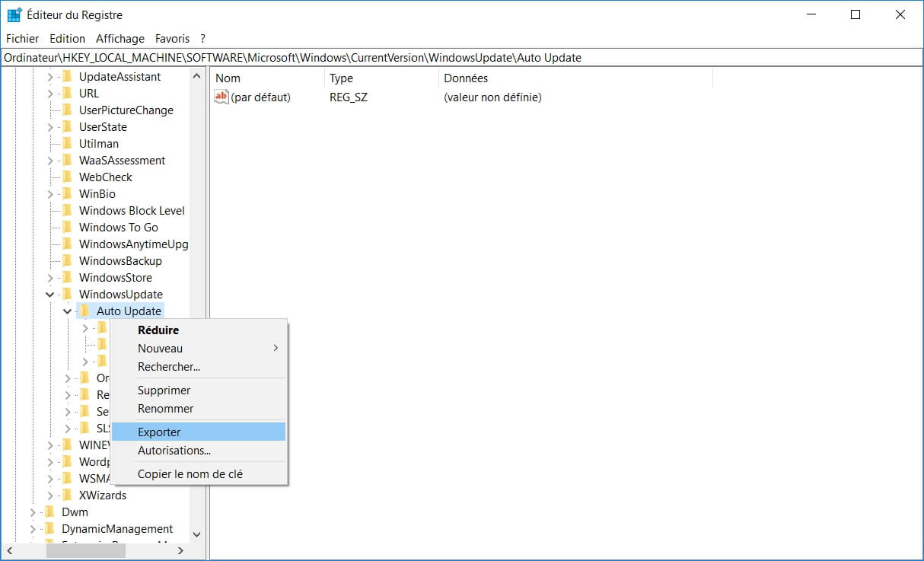Expand the WindowsStore key
The image size is (924, 561).
(x=50, y=277)
